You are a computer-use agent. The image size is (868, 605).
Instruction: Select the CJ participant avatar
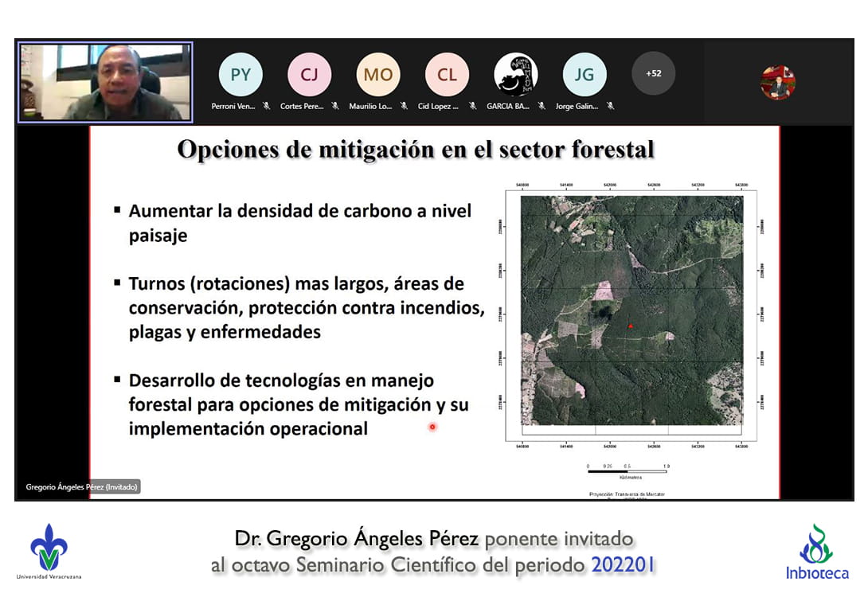(309, 75)
